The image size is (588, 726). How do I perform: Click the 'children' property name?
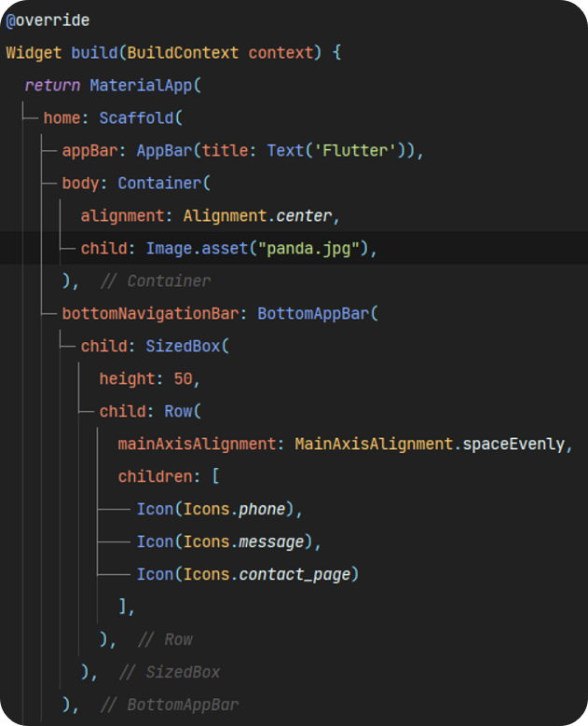(x=155, y=477)
